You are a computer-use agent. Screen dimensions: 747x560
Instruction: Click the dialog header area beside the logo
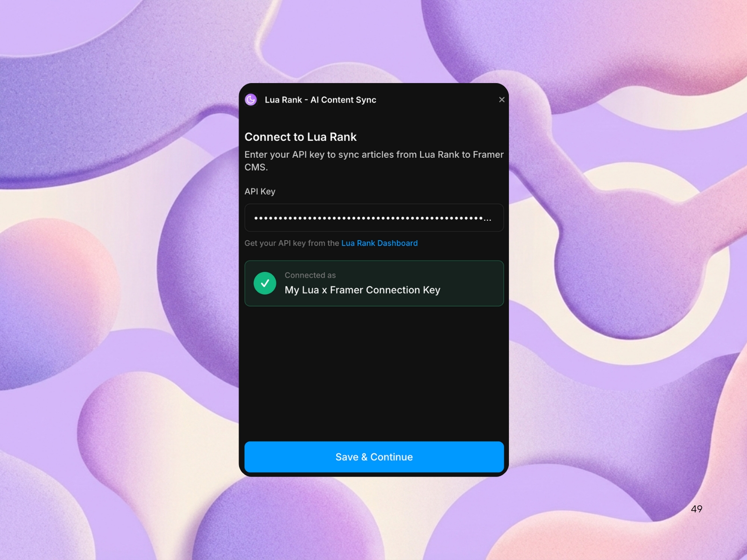click(434, 100)
